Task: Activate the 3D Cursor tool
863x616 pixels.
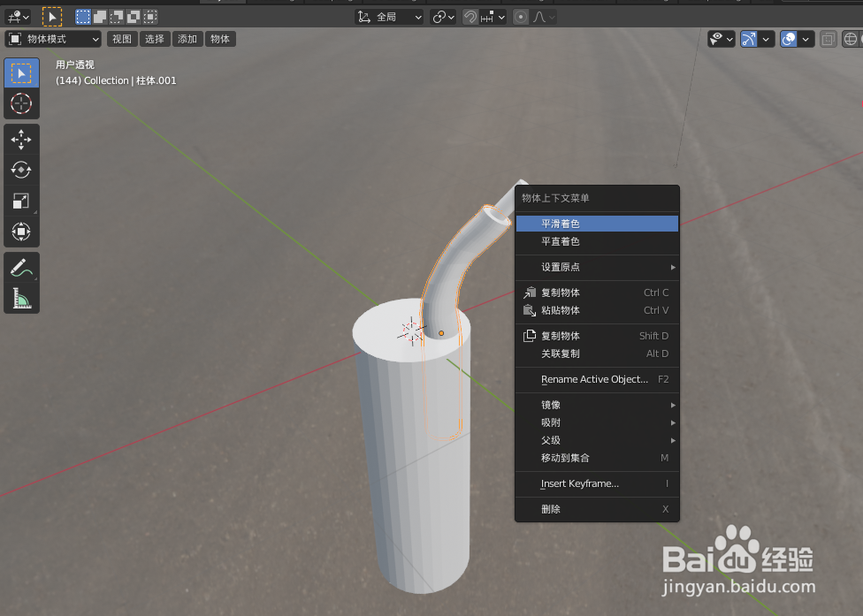Action: [21, 104]
